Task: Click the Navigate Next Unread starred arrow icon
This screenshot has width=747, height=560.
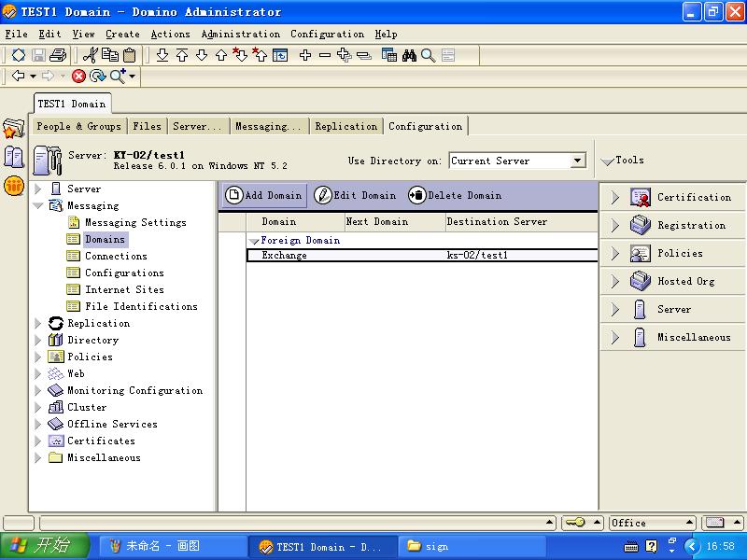Action: 240,55
